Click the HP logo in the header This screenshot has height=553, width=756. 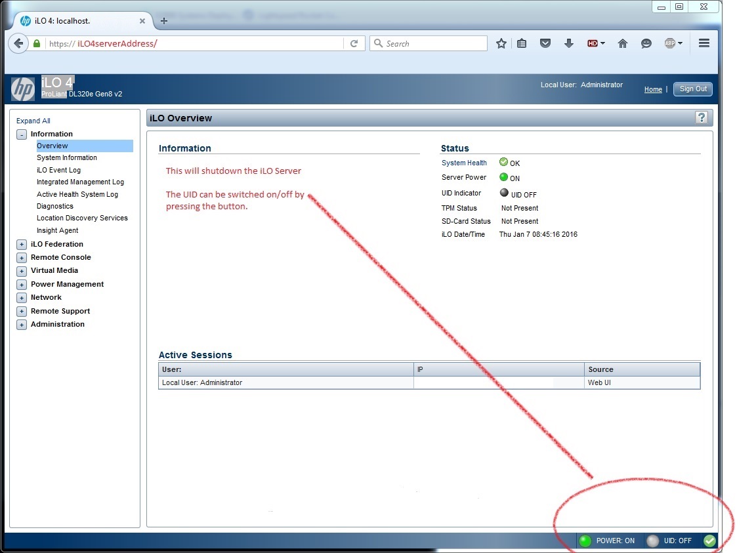[23, 89]
